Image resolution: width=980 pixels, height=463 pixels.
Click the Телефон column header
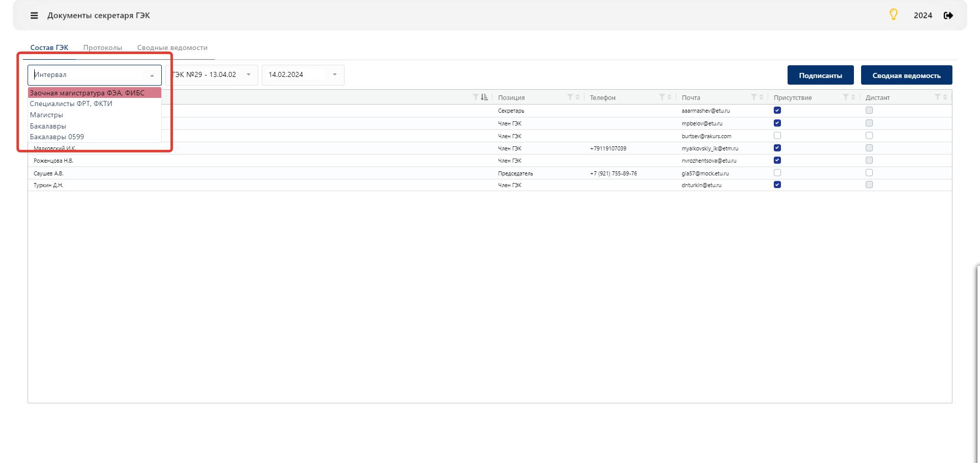[603, 97]
